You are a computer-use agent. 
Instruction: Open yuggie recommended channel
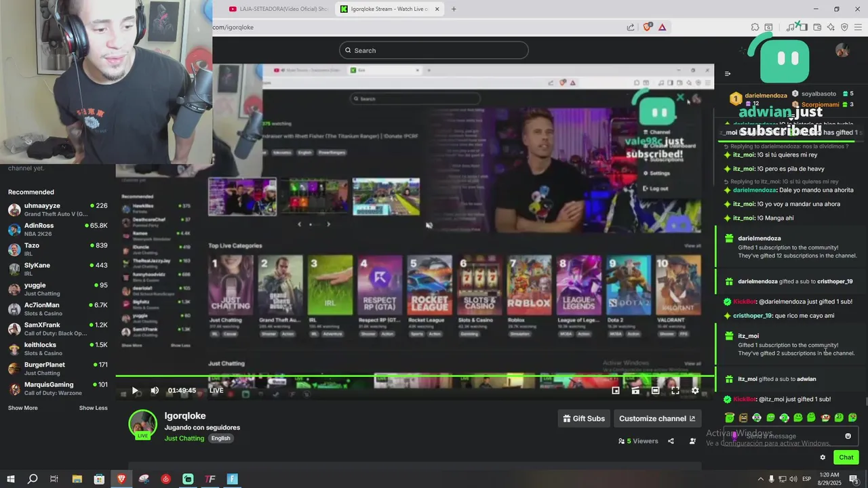tap(57, 289)
